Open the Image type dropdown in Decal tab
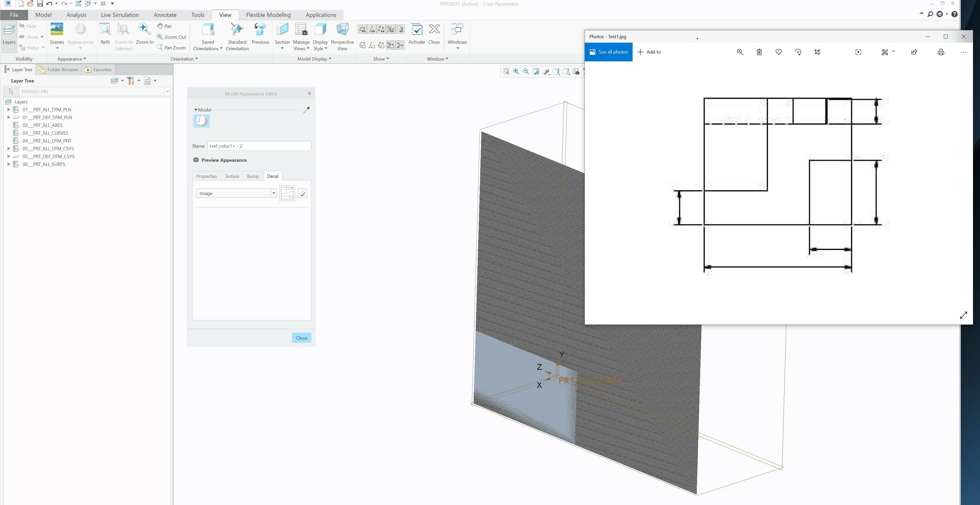Image resolution: width=980 pixels, height=505 pixels. pyautogui.click(x=273, y=193)
